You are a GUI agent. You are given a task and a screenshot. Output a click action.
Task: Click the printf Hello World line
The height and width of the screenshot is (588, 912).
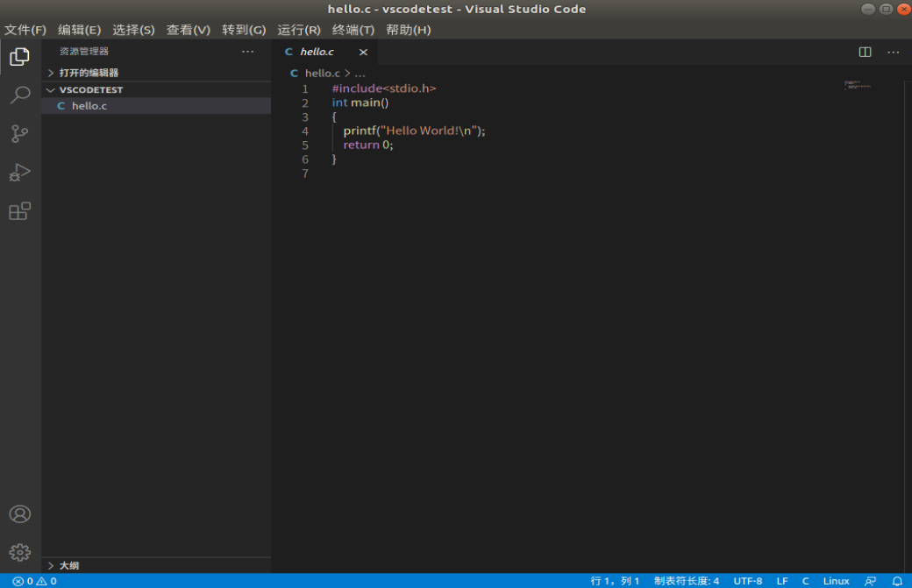414,131
